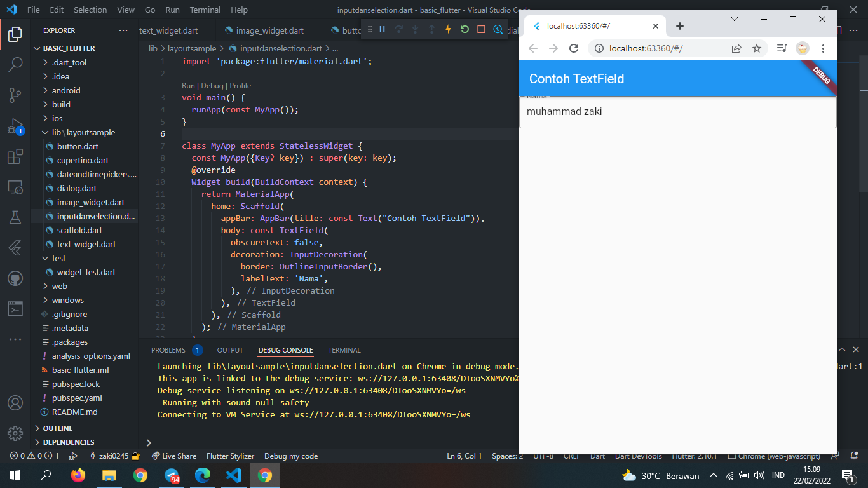Trigger Hot Reload in the debug toolbar
The height and width of the screenshot is (488, 868).
pyautogui.click(x=448, y=30)
